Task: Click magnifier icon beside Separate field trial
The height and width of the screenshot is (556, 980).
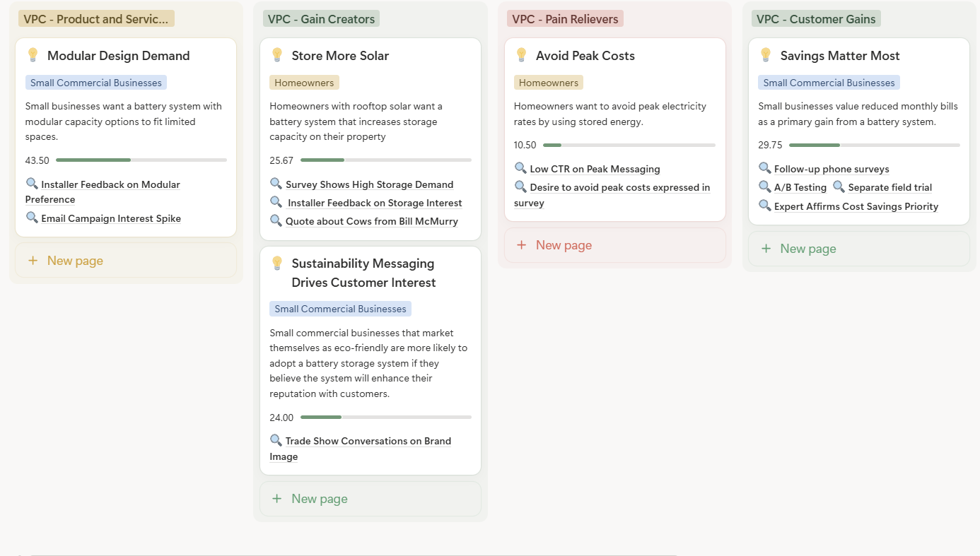Action: pyautogui.click(x=839, y=187)
